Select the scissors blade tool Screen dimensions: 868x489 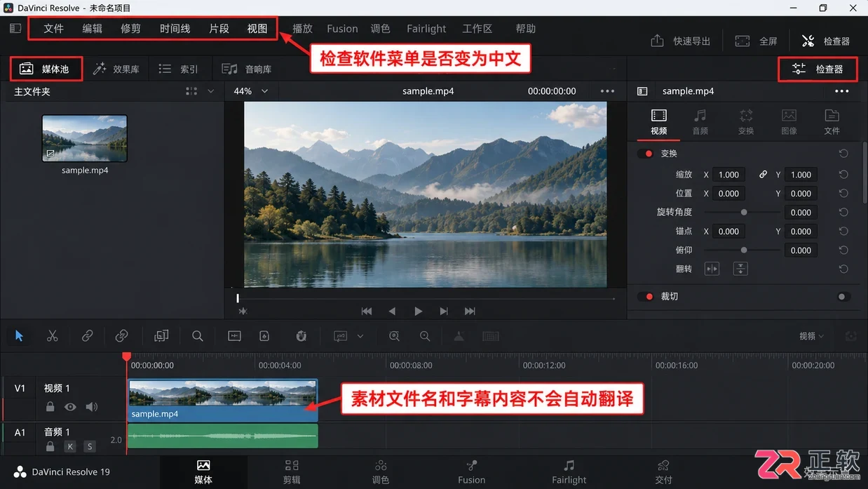53,336
